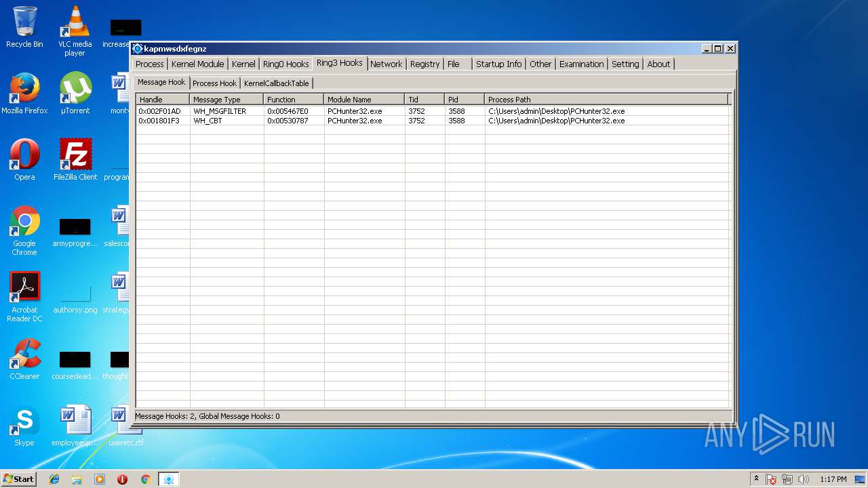868x488 pixels.
Task: Sort by the Module Name column
Action: 364,100
